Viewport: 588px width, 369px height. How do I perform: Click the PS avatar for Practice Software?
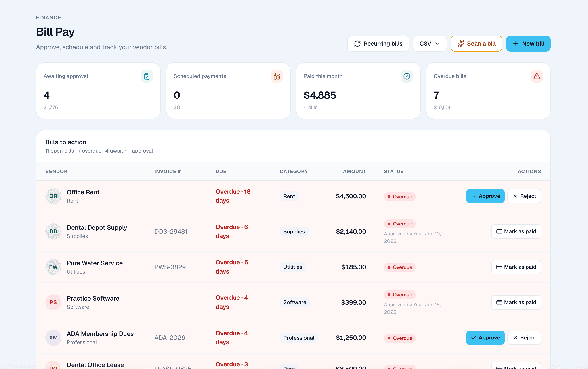point(53,302)
